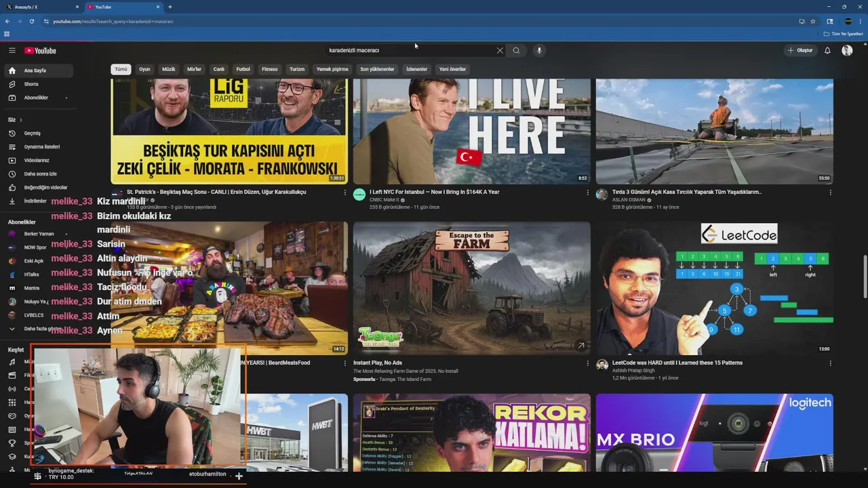Open Videolarınız in the sidebar

(x=37, y=160)
